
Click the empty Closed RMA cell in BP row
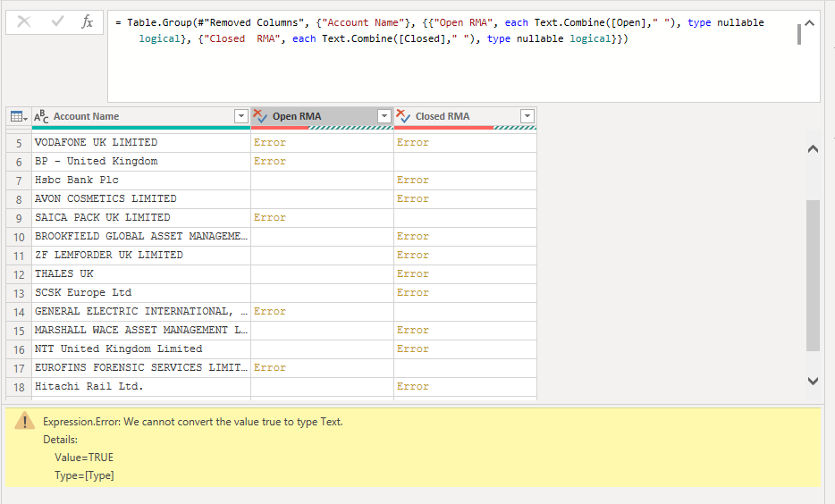pos(466,161)
